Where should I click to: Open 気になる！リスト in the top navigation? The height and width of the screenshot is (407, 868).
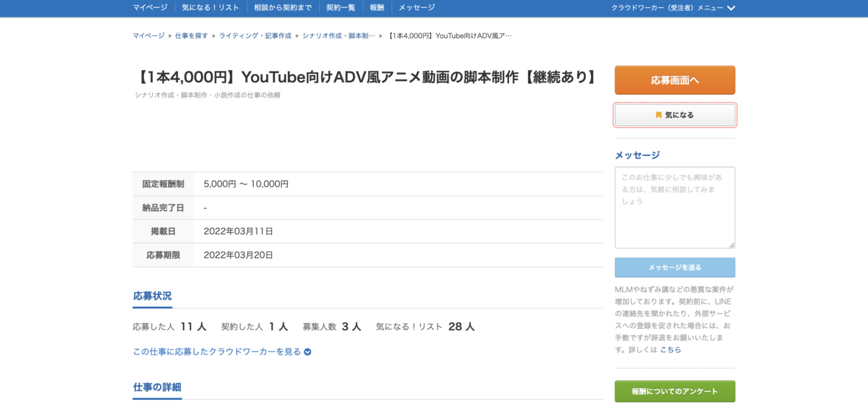tap(210, 7)
